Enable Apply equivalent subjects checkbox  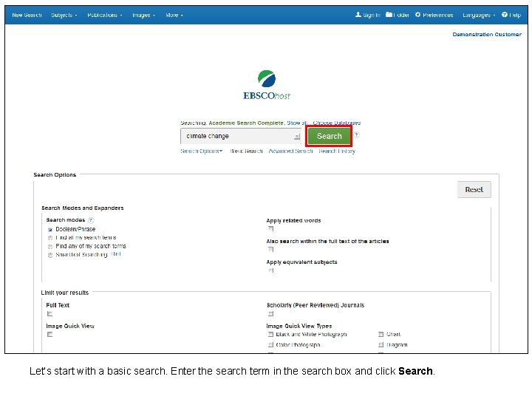270,270
